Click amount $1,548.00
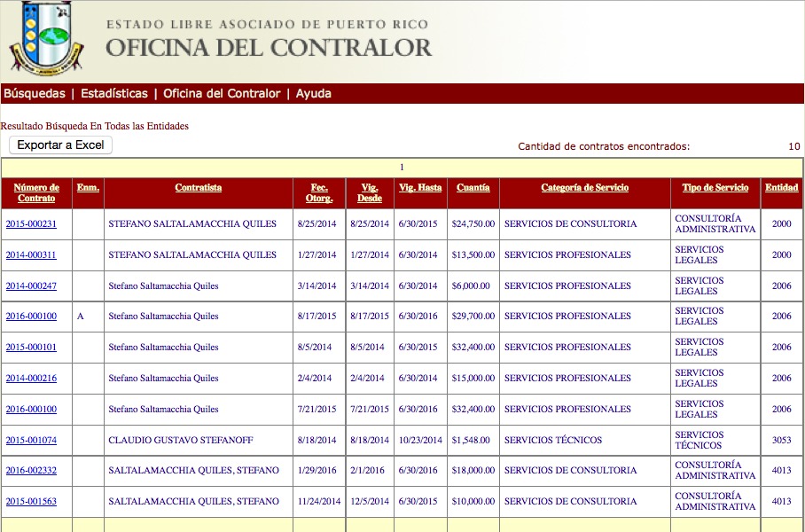Image resolution: width=805 pixels, height=532 pixels. [x=471, y=440]
